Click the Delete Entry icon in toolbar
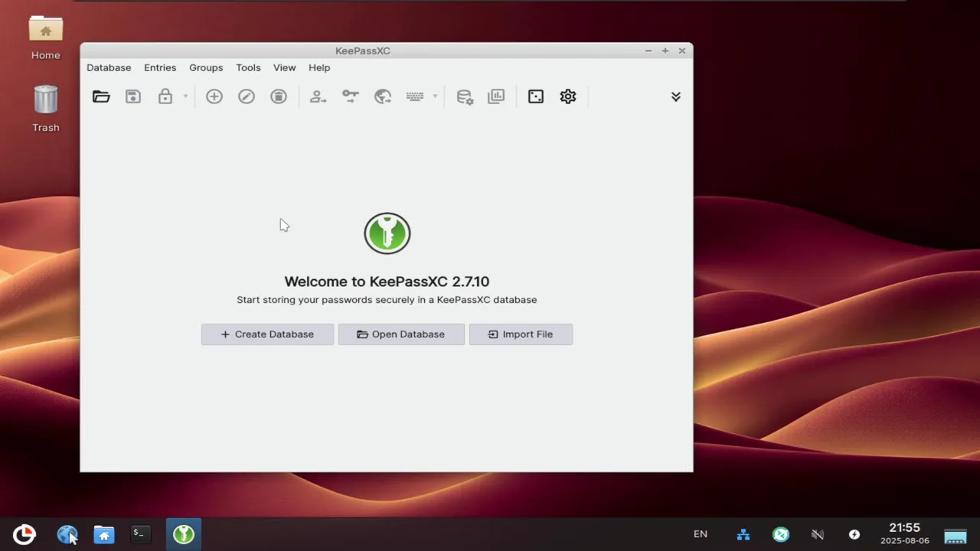Image resolution: width=980 pixels, height=551 pixels. 279,96
